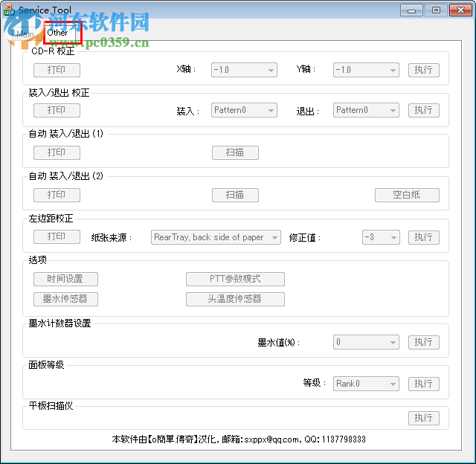The width and height of the screenshot is (476, 464).
Task: Click 执行 in 装入/退出 校正 section
Action: tap(423, 110)
